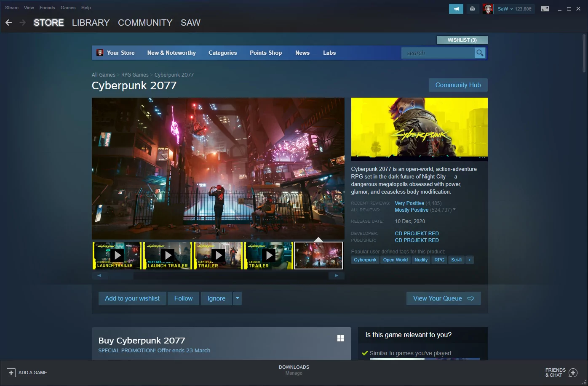This screenshot has height=386, width=588.
Task: Open the CD PROJEKT RED developer link
Action: pyautogui.click(x=417, y=234)
